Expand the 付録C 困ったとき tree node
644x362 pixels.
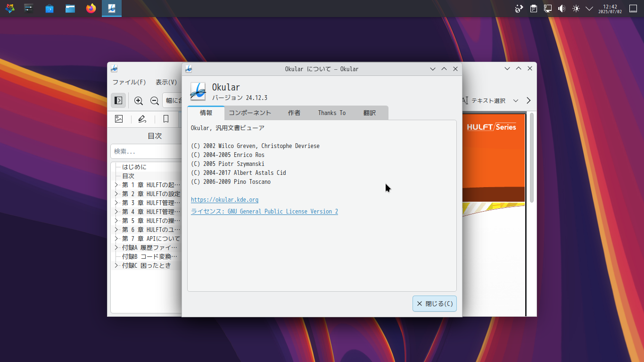(116, 265)
